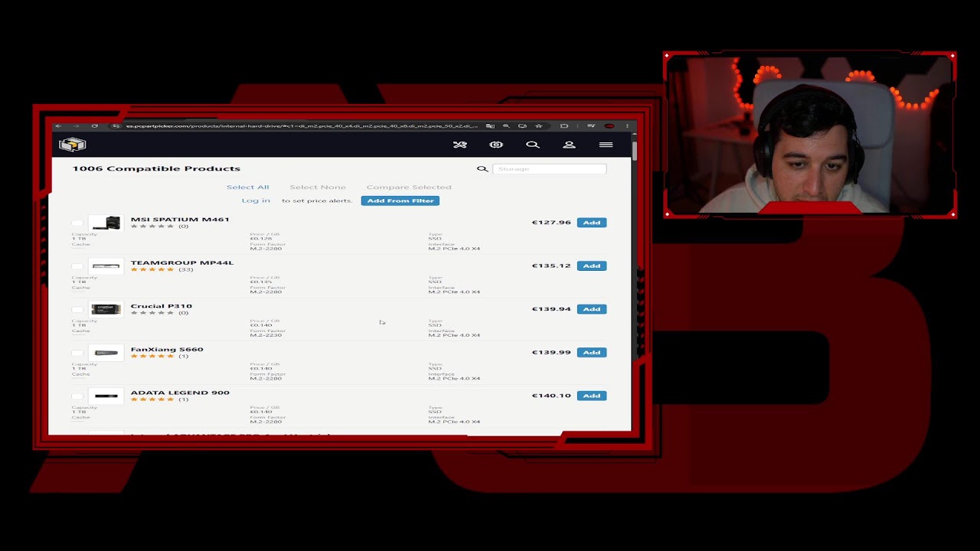The width and height of the screenshot is (980, 551).
Task: Open the MSI SPATIUM M461 product name
Action: coord(180,219)
